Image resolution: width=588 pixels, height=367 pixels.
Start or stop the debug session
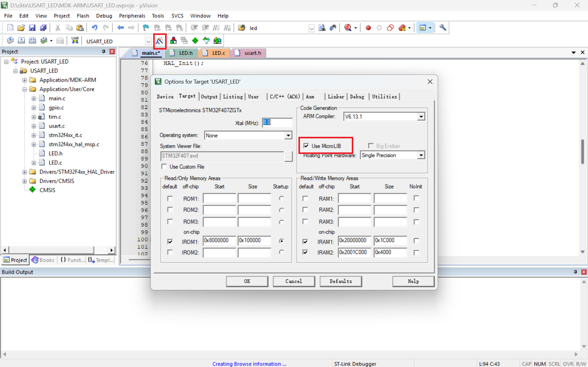point(348,28)
